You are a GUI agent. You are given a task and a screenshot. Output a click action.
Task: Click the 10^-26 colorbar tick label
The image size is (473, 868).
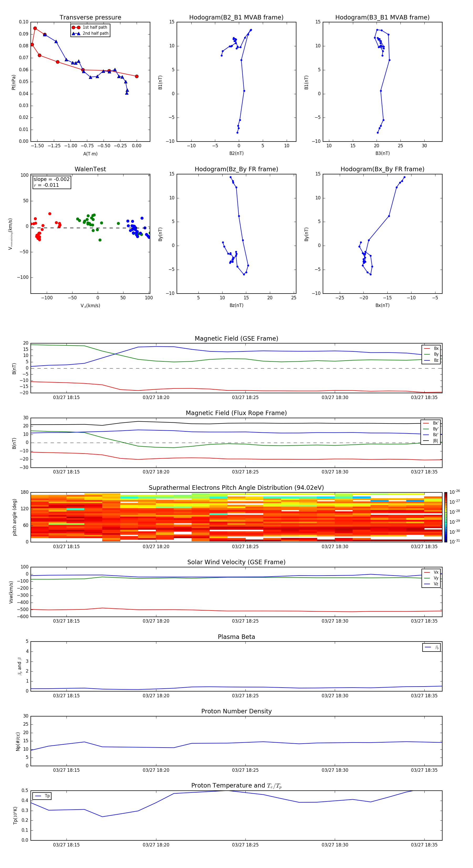click(455, 492)
